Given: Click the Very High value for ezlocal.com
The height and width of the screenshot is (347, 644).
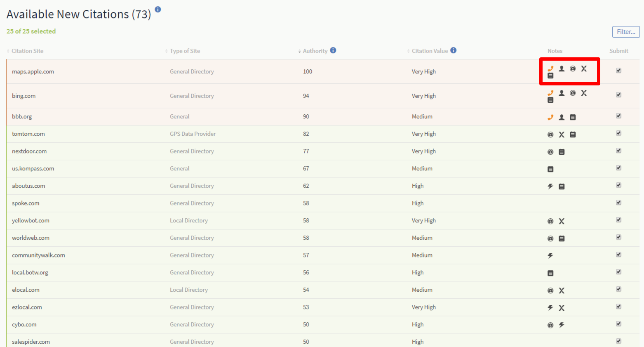Looking at the screenshot, I should point(424,307).
